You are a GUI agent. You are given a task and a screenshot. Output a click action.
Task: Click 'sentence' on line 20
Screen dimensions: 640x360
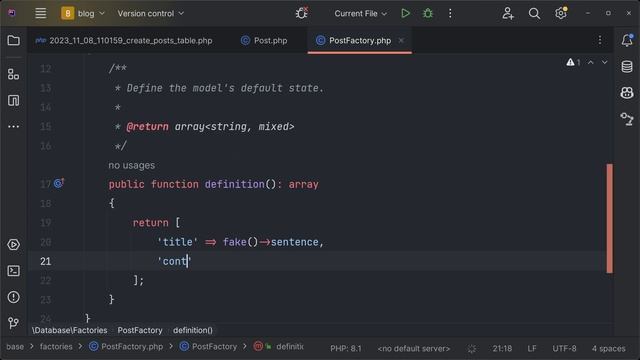(294, 242)
